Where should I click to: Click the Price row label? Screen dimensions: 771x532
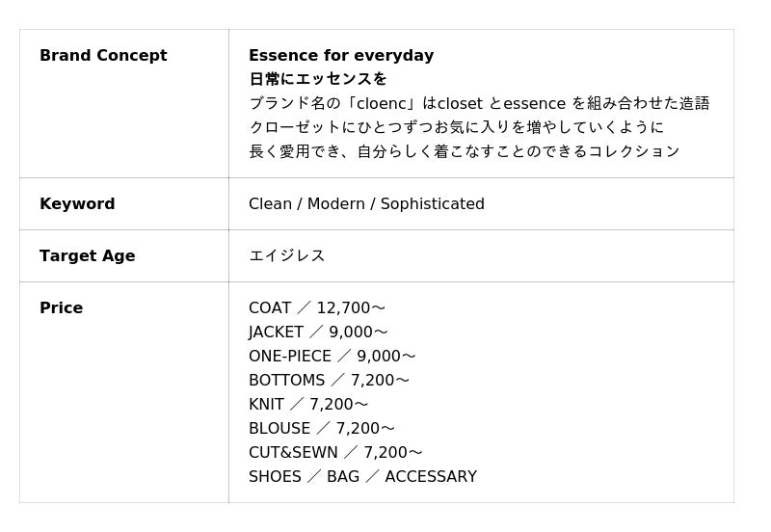click(x=61, y=308)
